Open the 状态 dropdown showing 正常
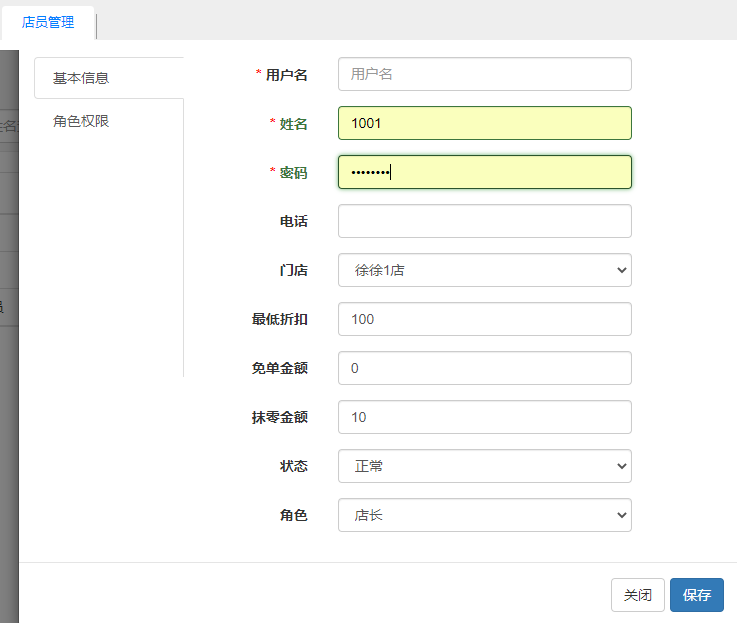This screenshot has width=737, height=623. tap(485, 466)
